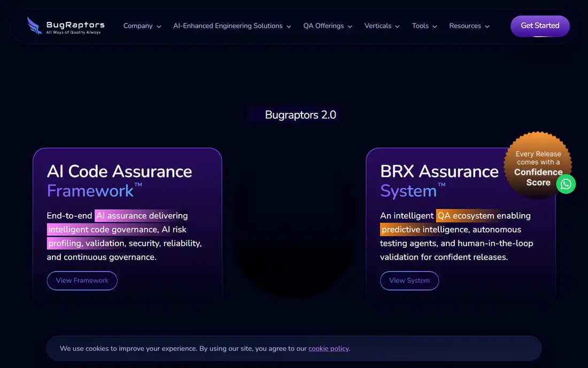Click the Confidence Score badge

(x=538, y=165)
